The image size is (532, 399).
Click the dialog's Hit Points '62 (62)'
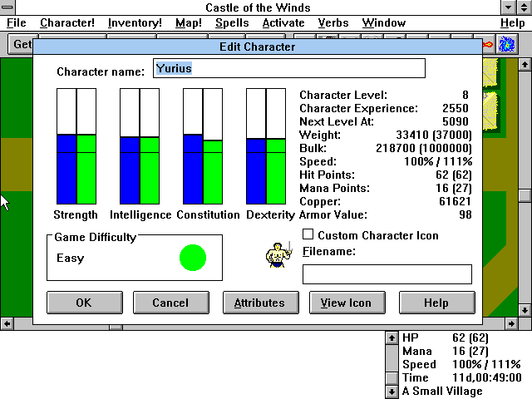454,175
